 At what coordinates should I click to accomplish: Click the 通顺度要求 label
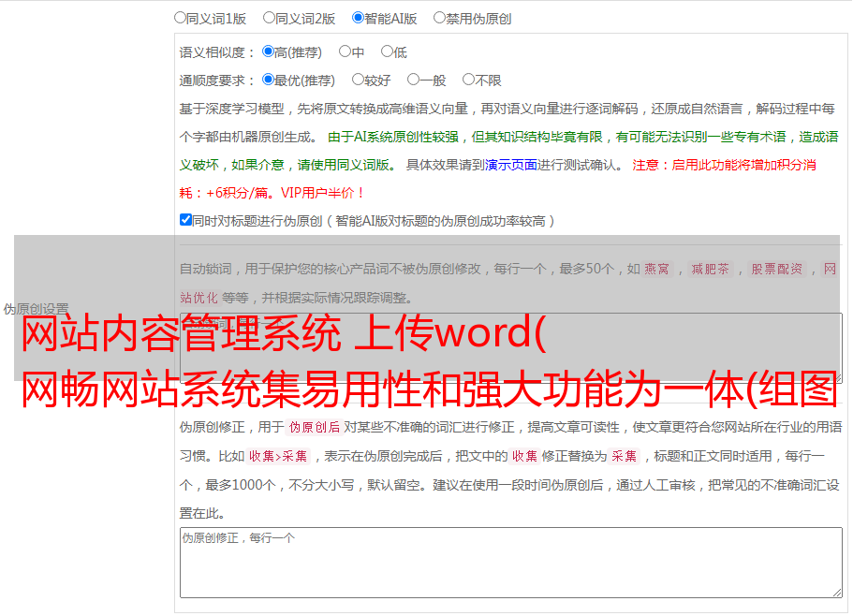click(217, 81)
